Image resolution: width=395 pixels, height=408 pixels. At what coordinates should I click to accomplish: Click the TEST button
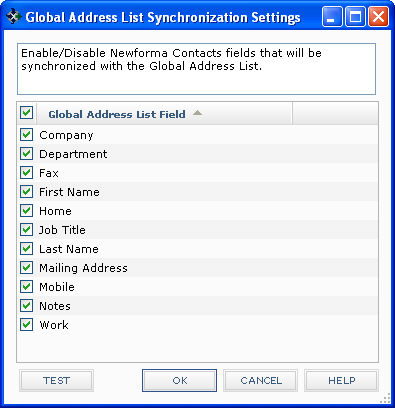tap(56, 380)
